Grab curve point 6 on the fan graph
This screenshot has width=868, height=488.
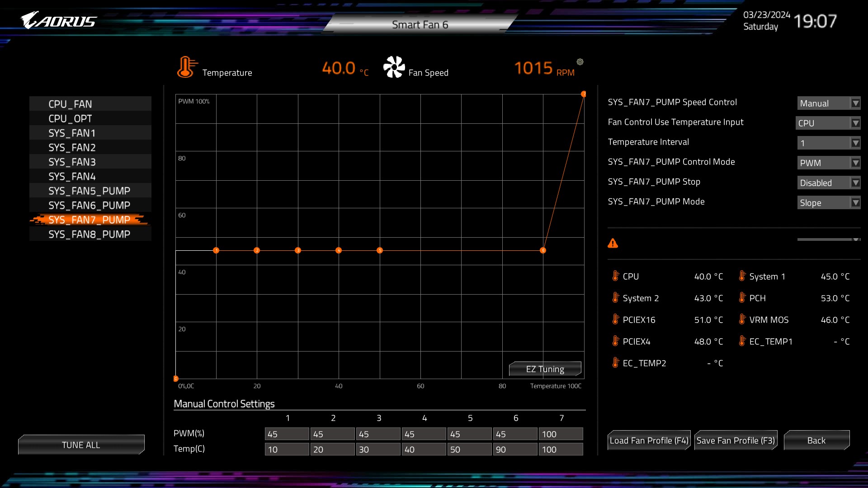(x=543, y=250)
